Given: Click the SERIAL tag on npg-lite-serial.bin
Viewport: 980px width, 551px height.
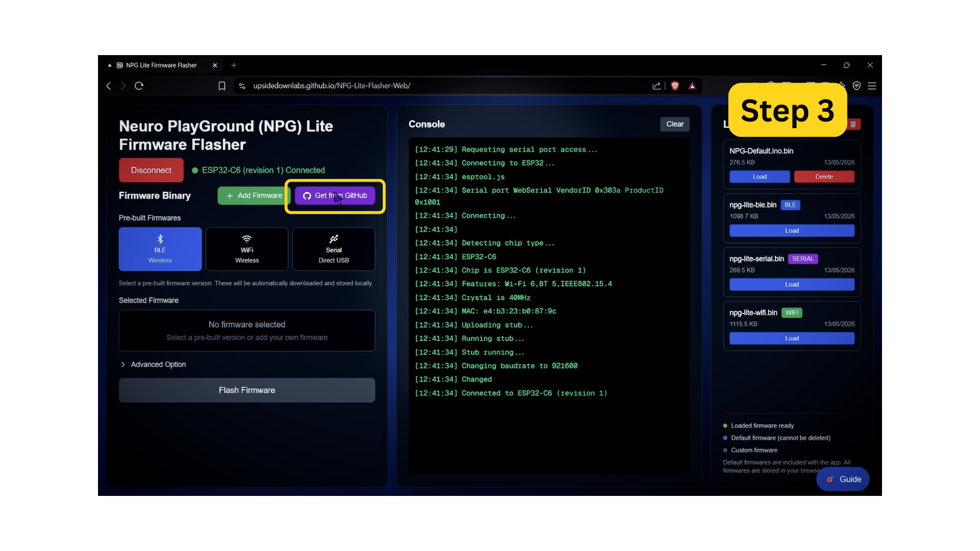Looking at the screenshot, I should (803, 259).
